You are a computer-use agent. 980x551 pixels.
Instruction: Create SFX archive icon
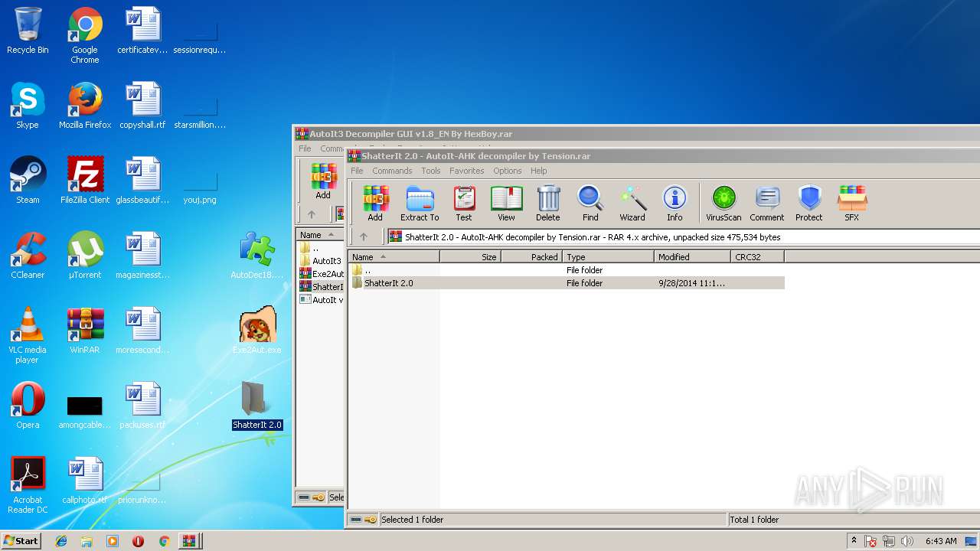(x=852, y=204)
